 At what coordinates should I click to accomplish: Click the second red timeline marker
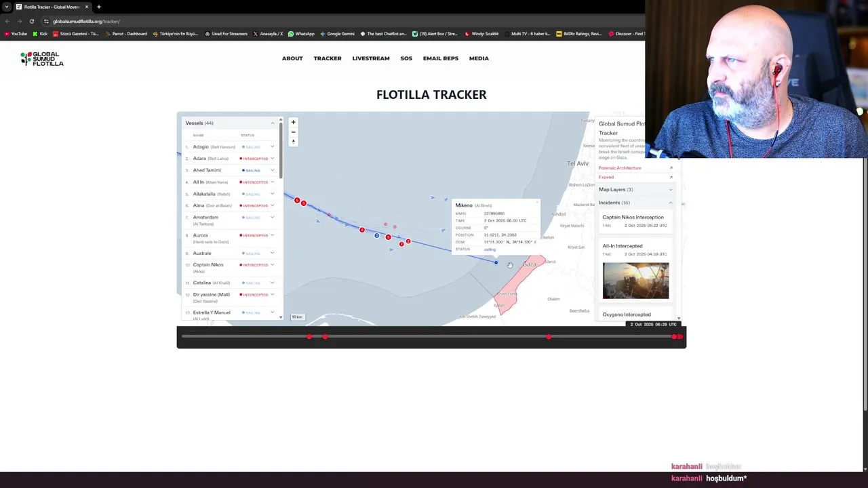click(x=325, y=337)
